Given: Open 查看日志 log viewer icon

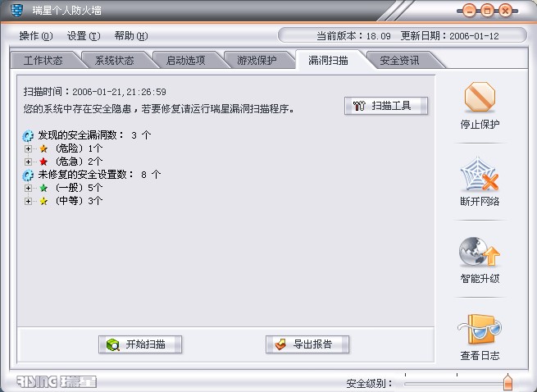Looking at the screenshot, I should click(x=480, y=329).
